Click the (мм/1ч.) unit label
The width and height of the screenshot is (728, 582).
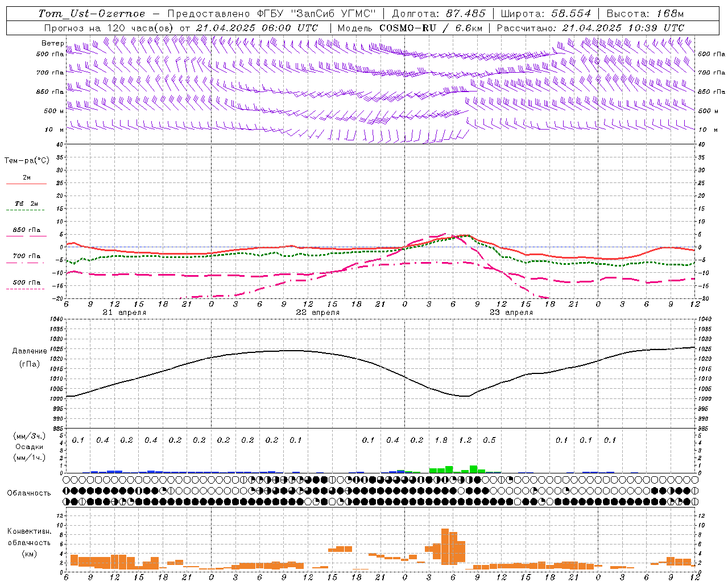click(30, 458)
